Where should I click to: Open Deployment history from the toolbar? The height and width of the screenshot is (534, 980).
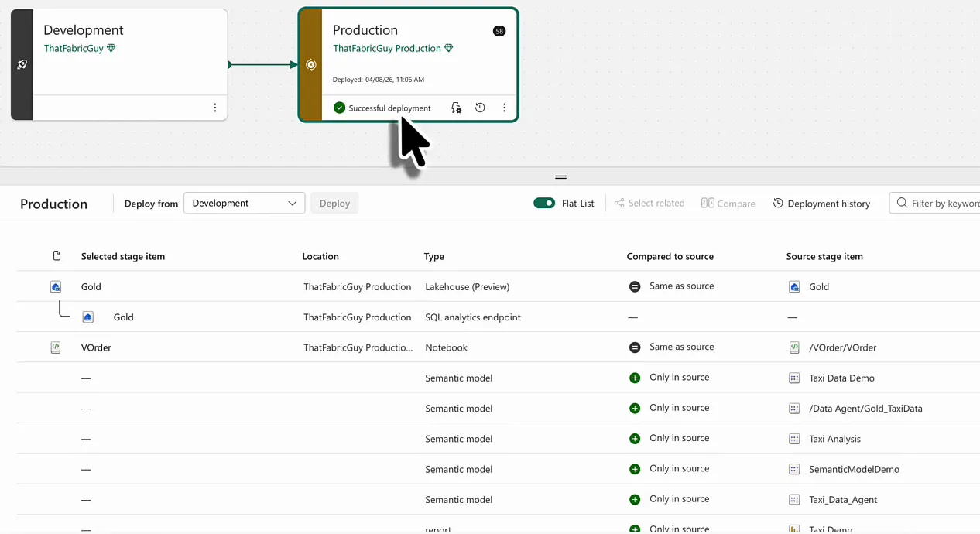[821, 204]
